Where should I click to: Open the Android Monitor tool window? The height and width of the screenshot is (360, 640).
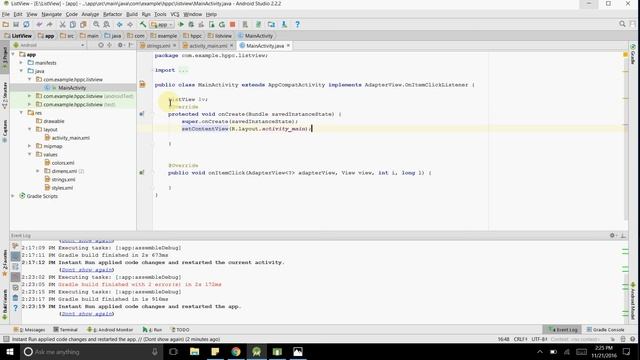coord(110,329)
